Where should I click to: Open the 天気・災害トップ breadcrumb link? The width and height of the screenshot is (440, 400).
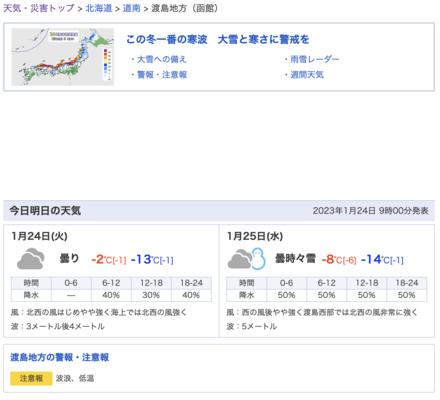click(39, 8)
